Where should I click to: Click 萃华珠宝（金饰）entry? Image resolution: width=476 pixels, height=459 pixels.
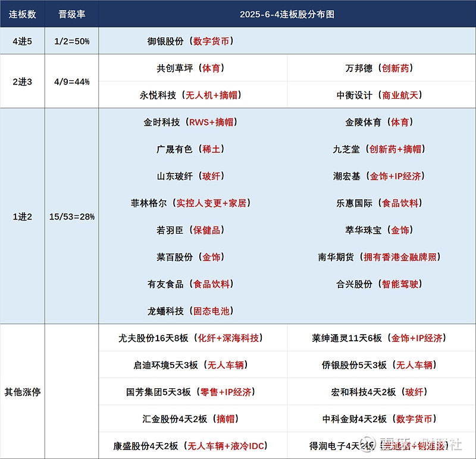point(379,230)
